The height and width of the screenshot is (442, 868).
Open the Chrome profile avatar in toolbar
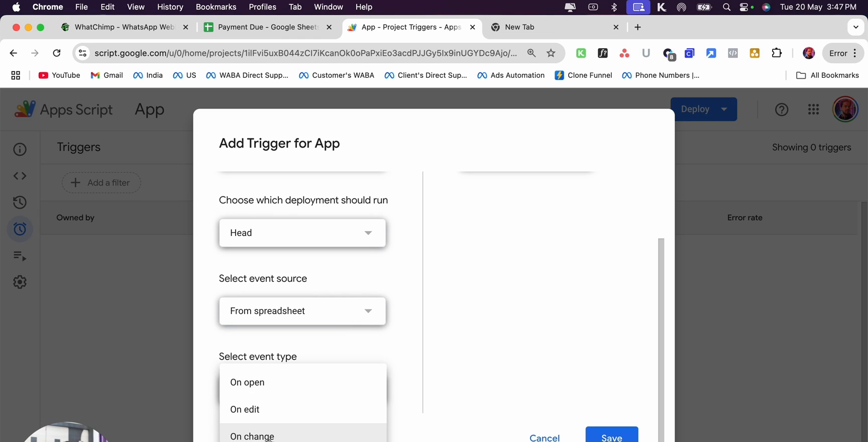[809, 53]
